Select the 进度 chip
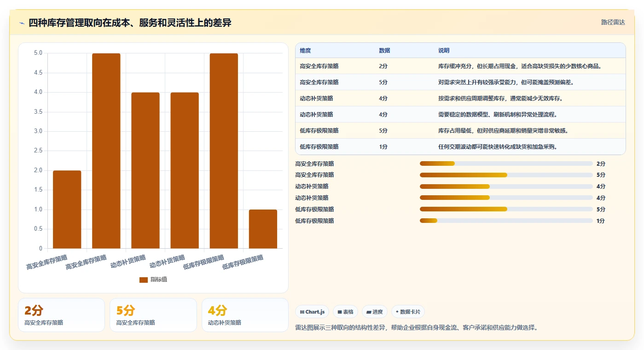Screen dimensions: 644x350 tap(374, 312)
